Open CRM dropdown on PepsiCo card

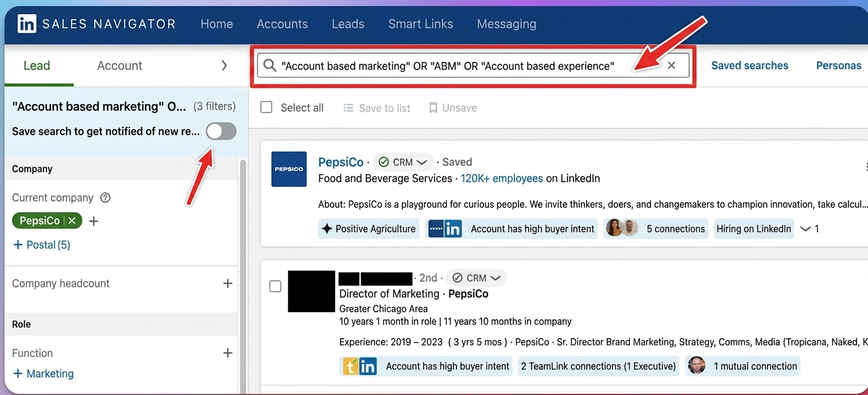coord(404,162)
